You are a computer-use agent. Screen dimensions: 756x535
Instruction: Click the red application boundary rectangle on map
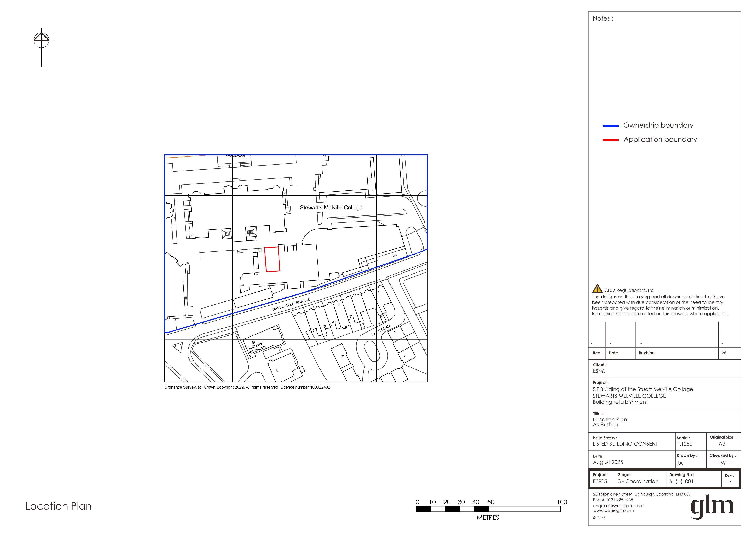tap(272, 259)
